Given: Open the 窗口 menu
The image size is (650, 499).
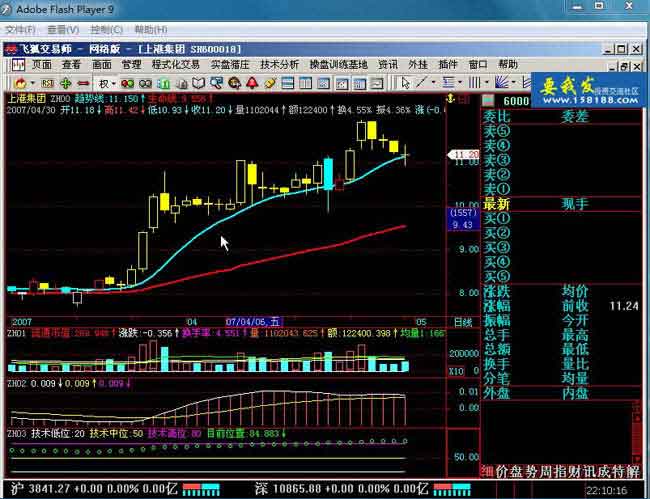Looking at the screenshot, I should (478, 65).
